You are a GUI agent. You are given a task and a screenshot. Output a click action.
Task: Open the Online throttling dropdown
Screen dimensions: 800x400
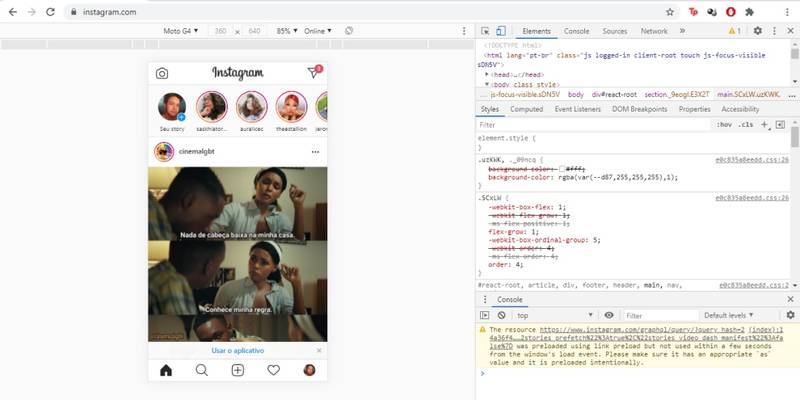pyautogui.click(x=318, y=31)
